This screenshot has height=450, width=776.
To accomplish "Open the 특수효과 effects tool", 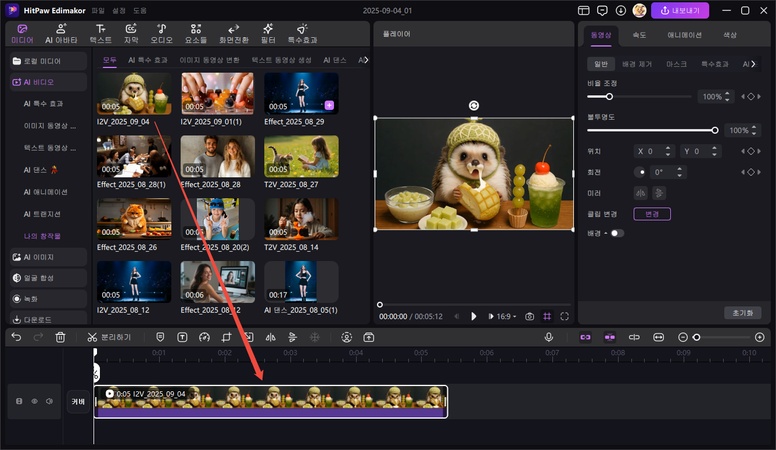I will 302,34.
